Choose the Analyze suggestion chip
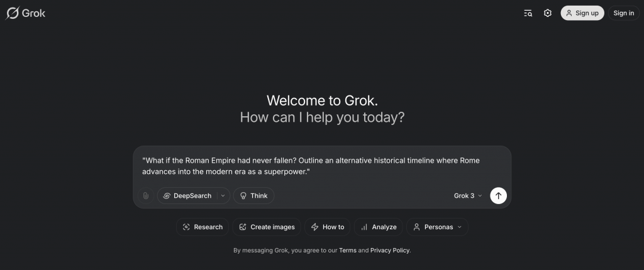Screen dimensions: 644x270 378,227
